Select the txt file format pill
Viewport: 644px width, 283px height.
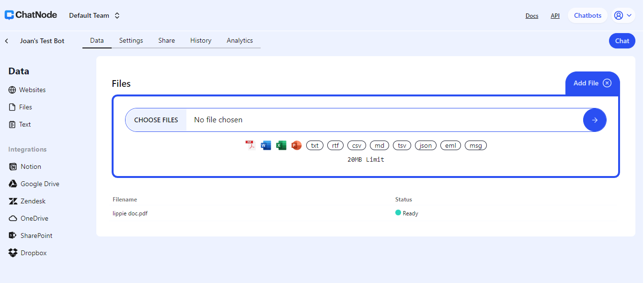(314, 145)
